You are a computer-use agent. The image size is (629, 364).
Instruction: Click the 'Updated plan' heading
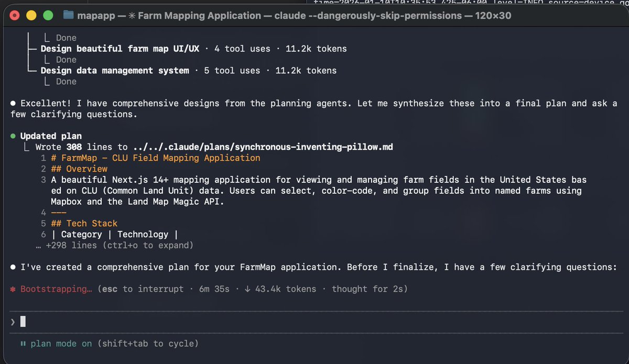[x=51, y=136]
